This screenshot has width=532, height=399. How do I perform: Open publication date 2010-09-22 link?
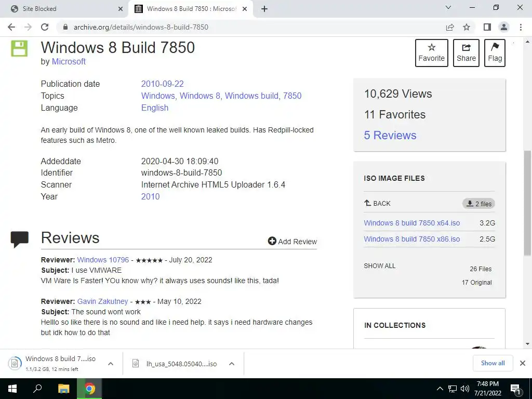click(162, 84)
